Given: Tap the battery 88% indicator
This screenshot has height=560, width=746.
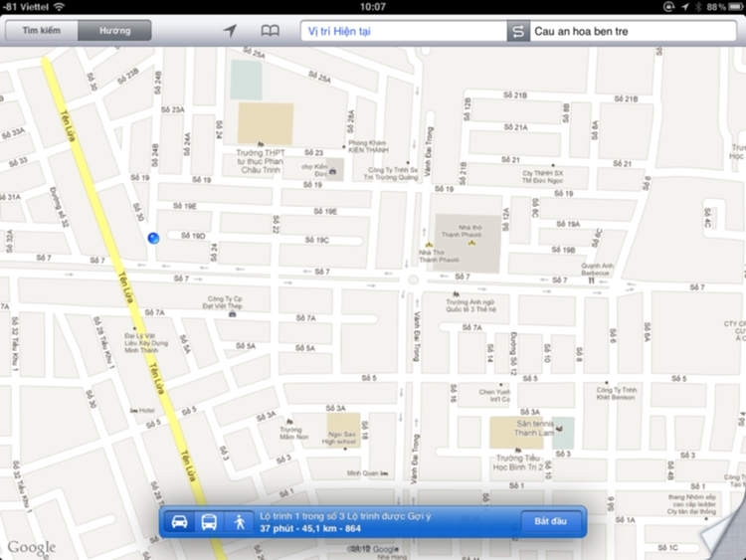Looking at the screenshot, I should tap(724, 7).
